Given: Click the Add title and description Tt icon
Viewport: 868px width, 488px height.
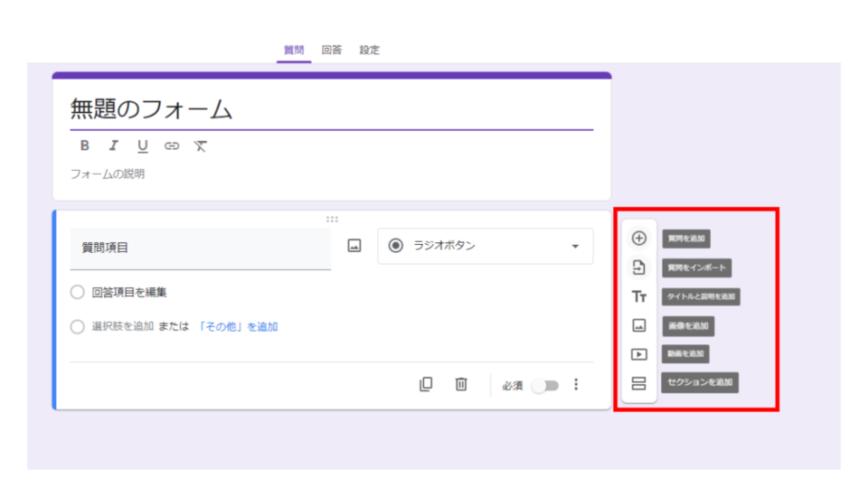Looking at the screenshot, I should pos(639,297).
